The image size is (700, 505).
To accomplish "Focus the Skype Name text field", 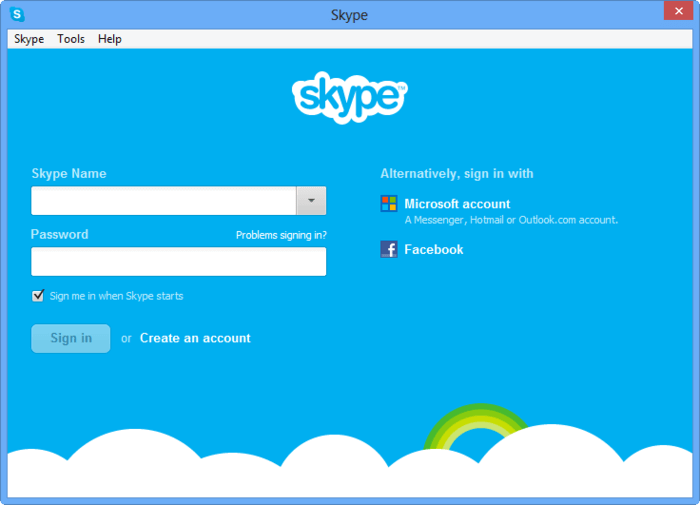I will click(x=163, y=201).
